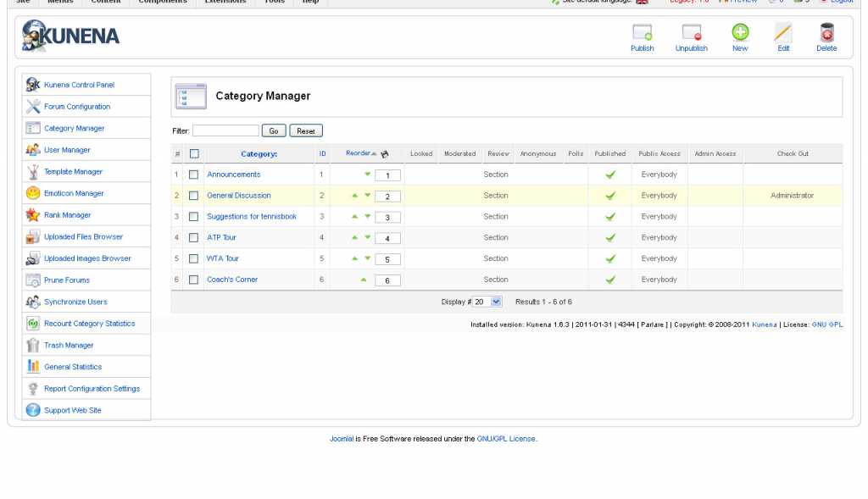Open Forum Configuration in the sidebar

[x=77, y=107]
